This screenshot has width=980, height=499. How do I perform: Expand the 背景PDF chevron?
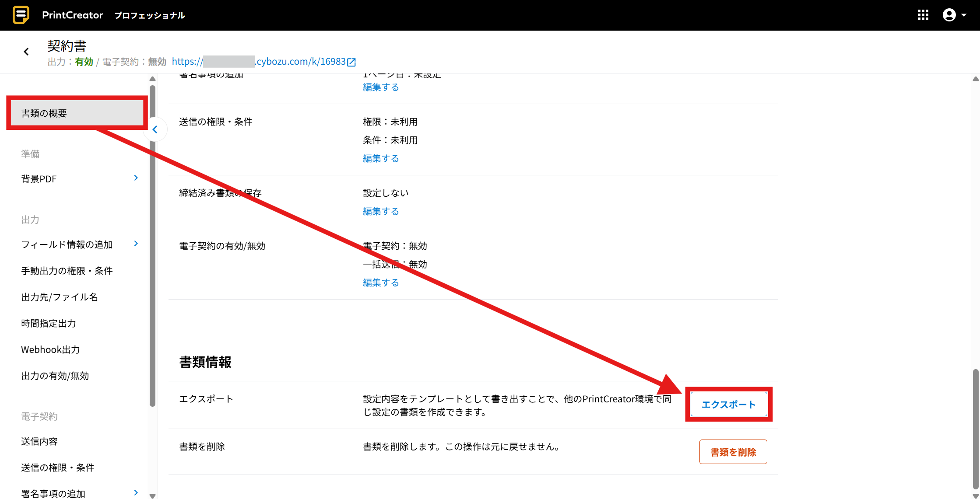[x=136, y=178]
